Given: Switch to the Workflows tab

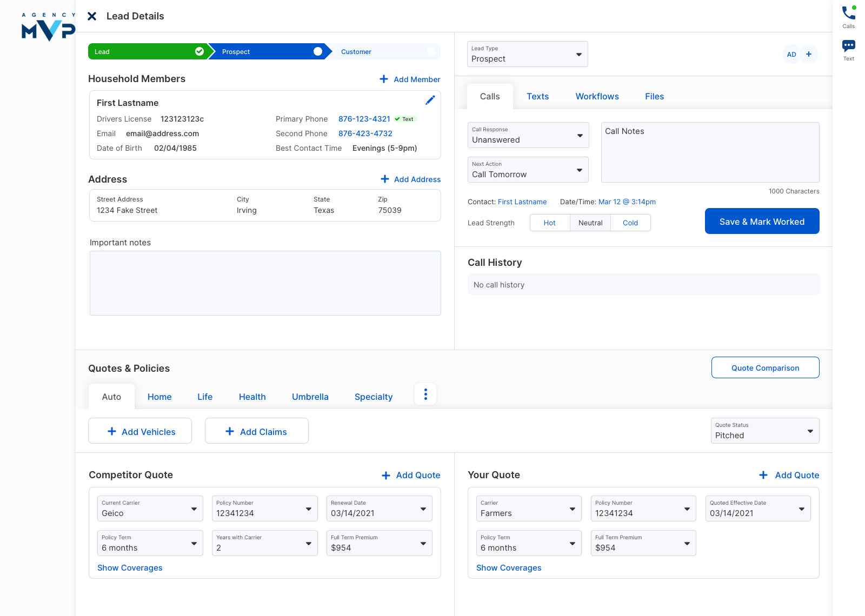Looking at the screenshot, I should click(x=597, y=96).
